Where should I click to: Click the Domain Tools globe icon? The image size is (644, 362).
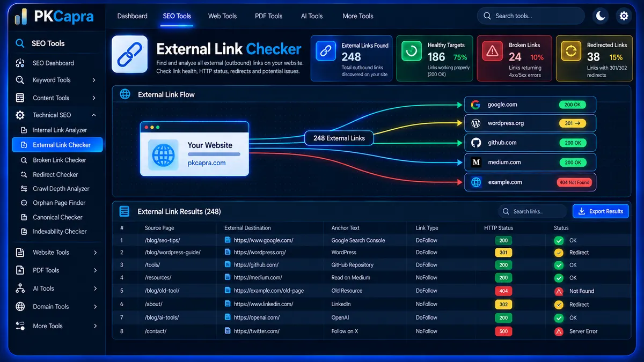(x=20, y=307)
